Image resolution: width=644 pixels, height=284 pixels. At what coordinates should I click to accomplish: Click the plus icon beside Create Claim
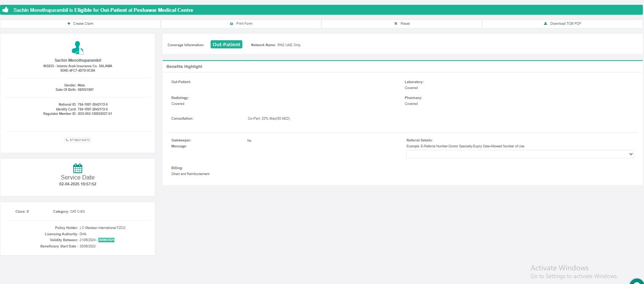click(x=69, y=24)
